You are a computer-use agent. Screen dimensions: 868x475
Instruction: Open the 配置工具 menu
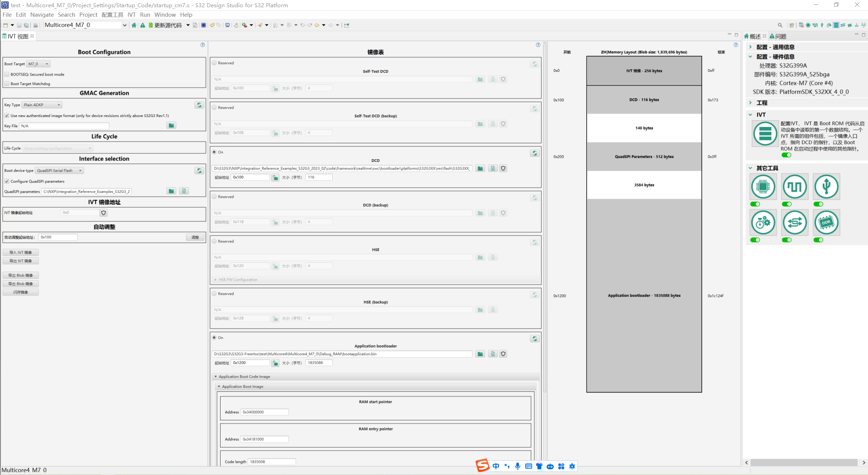tap(113, 14)
